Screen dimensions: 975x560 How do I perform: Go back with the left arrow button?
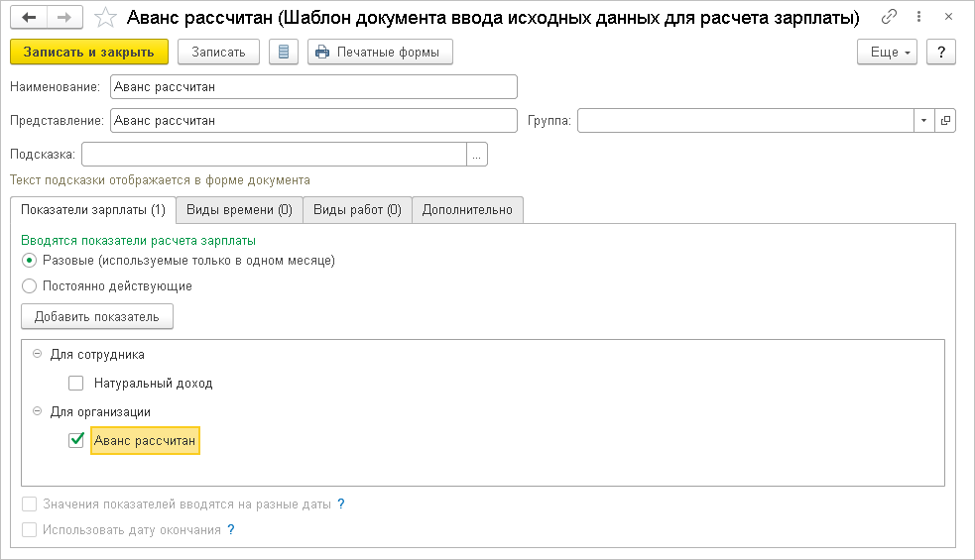[x=29, y=18]
